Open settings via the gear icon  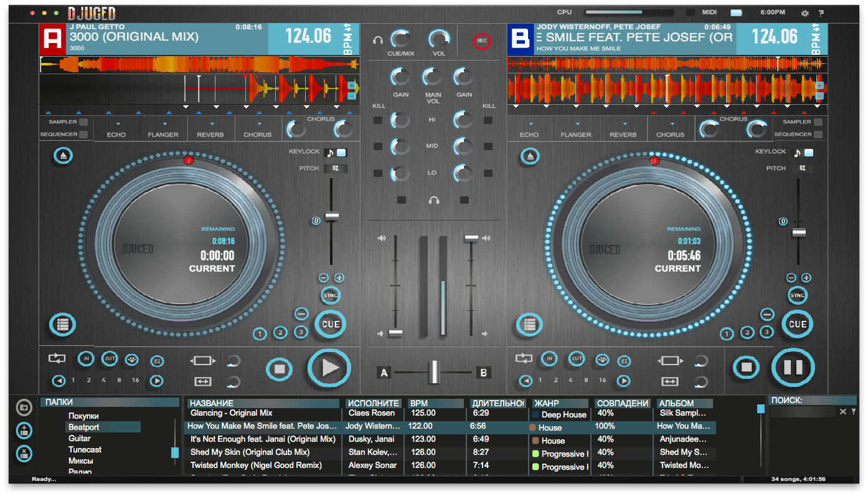tap(805, 12)
